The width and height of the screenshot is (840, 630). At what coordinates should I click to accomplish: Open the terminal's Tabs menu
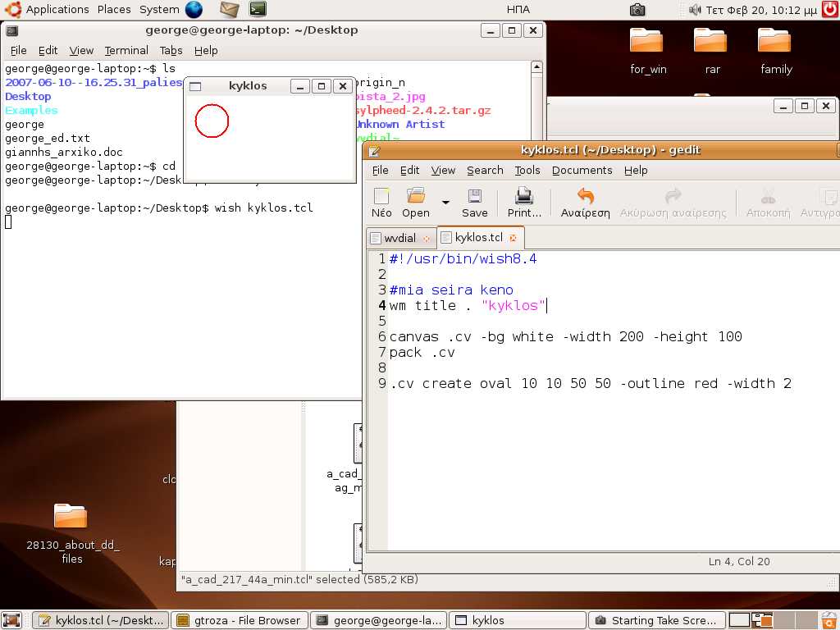tap(171, 50)
